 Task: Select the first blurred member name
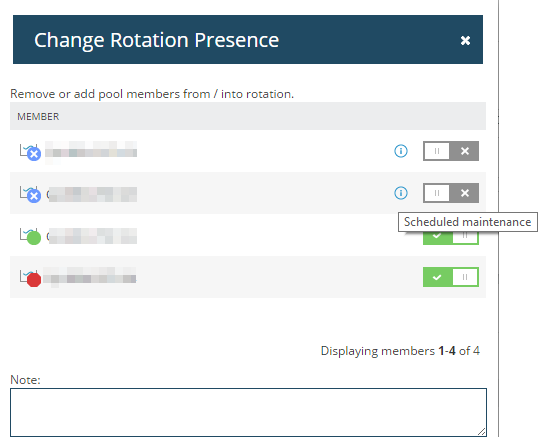point(91,151)
